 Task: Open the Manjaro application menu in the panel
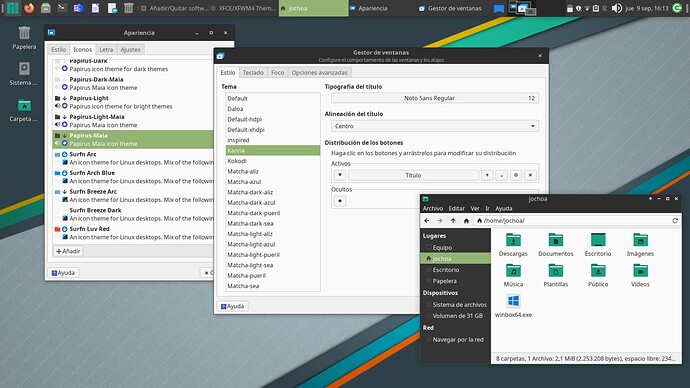click(x=12, y=8)
